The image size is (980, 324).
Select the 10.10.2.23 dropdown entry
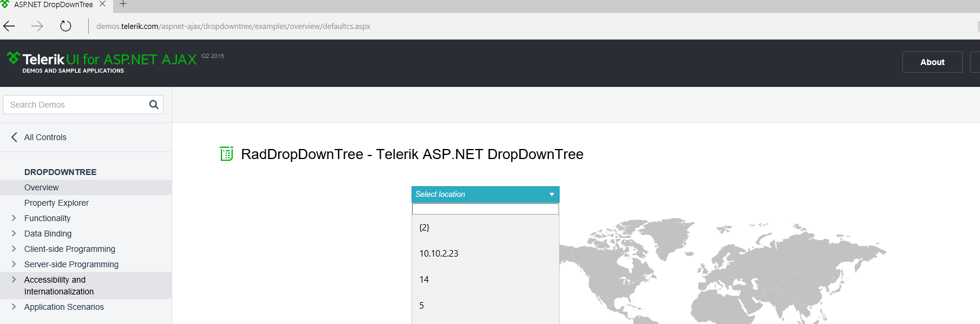pyautogui.click(x=439, y=254)
